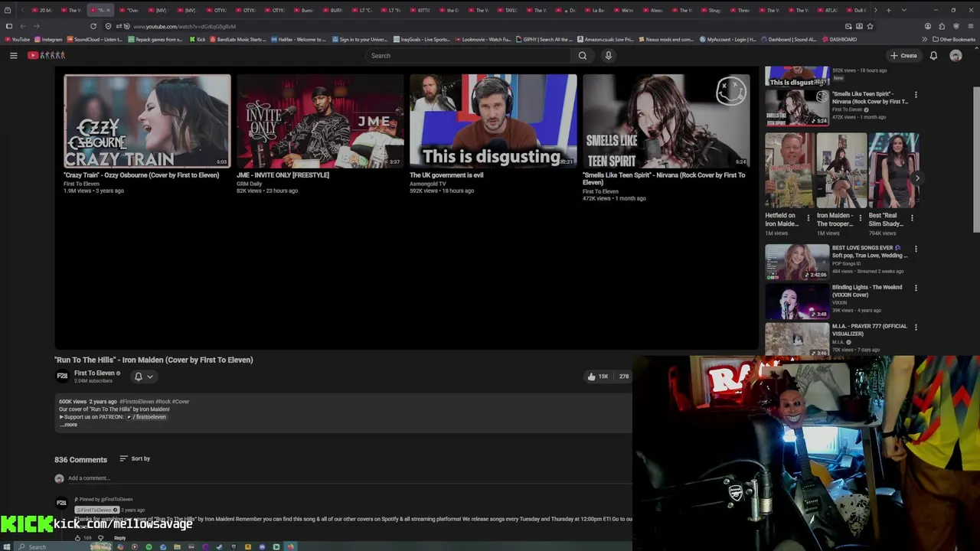Open the account avatar menu
980x551 pixels.
point(955,55)
